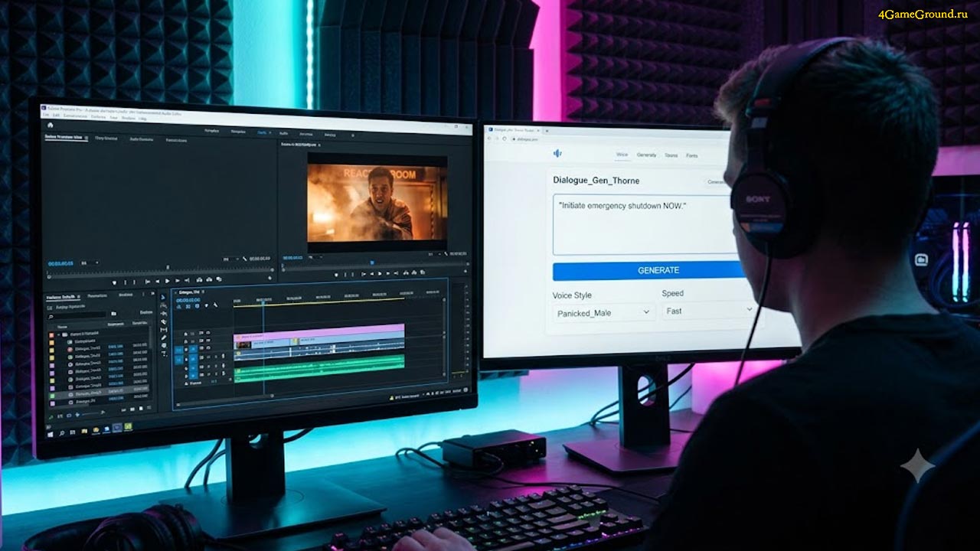Toggle the eye on the topmost video track

click(x=208, y=333)
